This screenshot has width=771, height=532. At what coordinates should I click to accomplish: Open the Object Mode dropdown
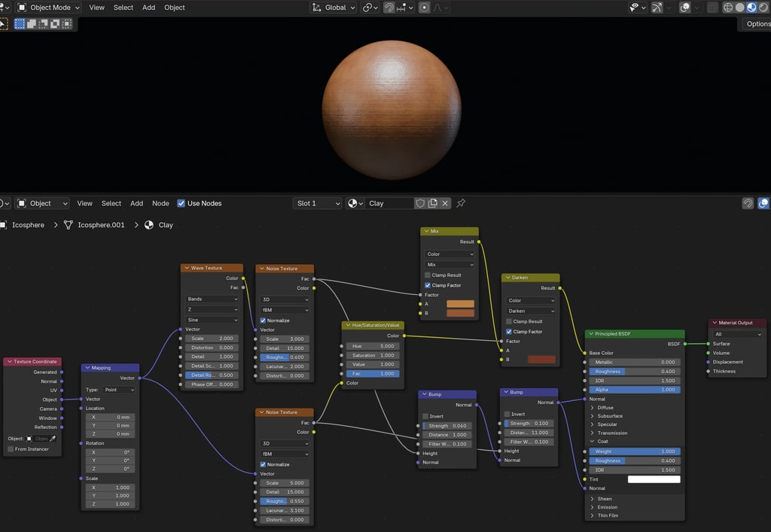tap(49, 8)
